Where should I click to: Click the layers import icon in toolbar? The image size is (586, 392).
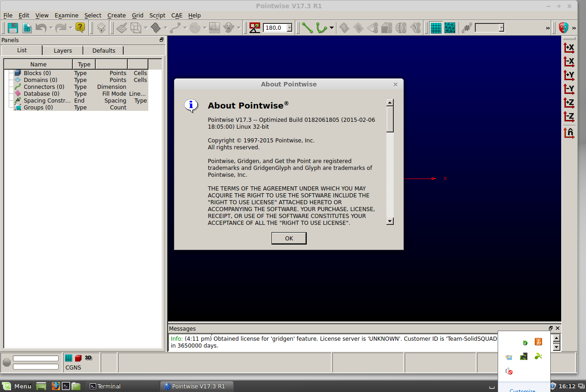(101, 27)
